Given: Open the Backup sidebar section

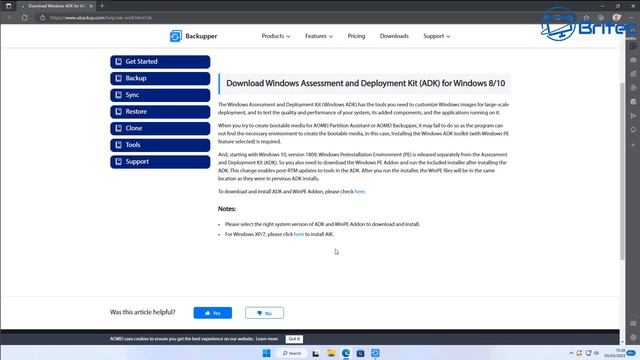Looking at the screenshot, I should [160, 78].
